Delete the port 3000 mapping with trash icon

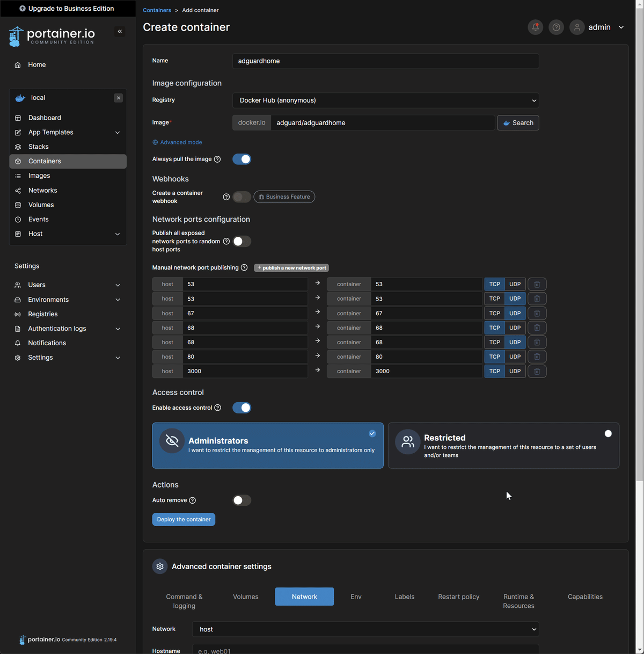537,371
